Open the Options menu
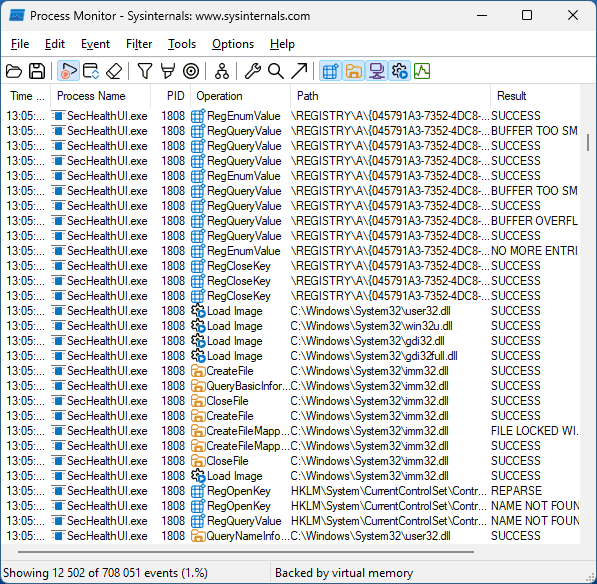 pos(233,44)
